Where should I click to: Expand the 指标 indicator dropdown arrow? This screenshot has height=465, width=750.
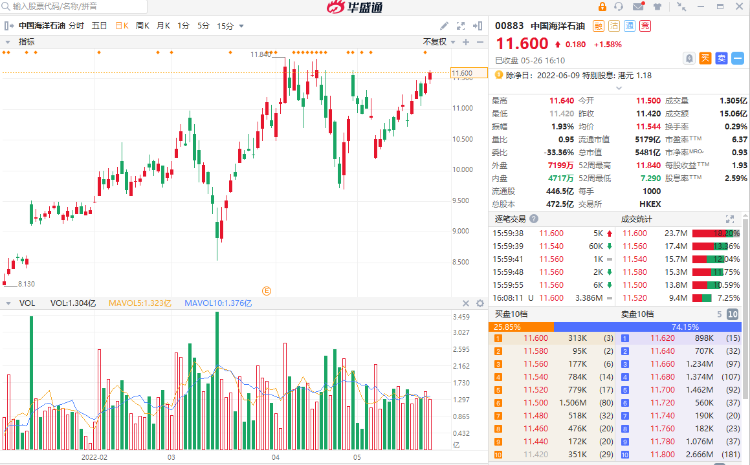click(8, 42)
